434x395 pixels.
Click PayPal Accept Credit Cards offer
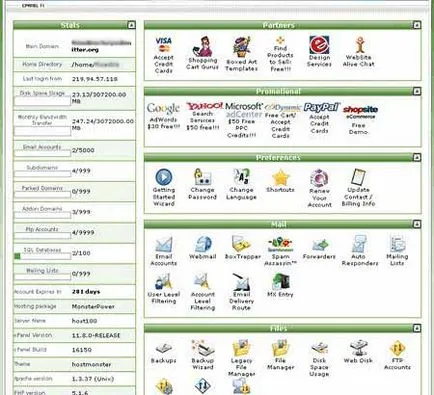322,108
